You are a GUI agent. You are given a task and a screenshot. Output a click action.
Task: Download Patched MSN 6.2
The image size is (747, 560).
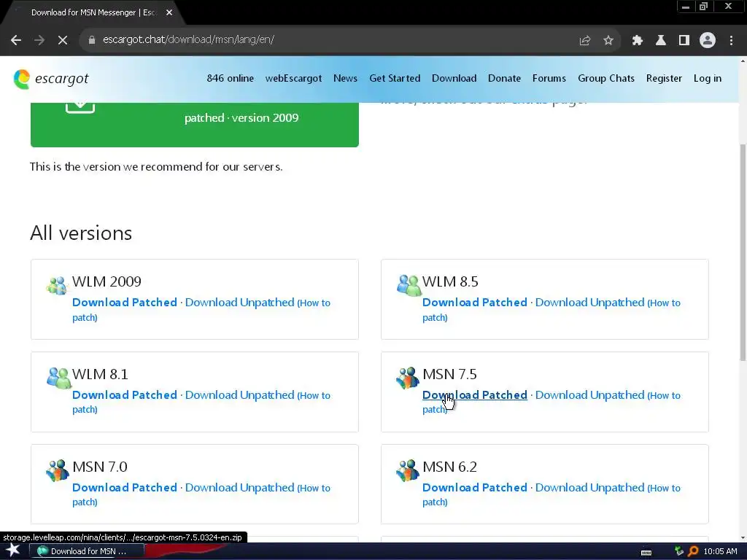pyautogui.click(x=474, y=488)
